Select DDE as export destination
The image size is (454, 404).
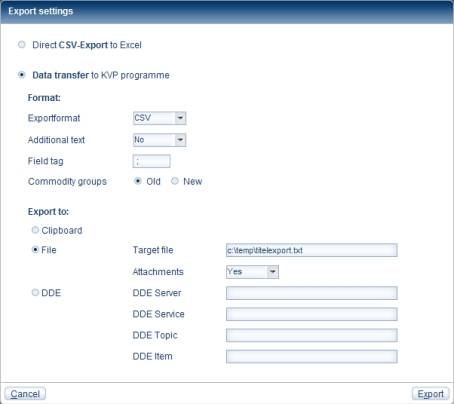[35, 292]
